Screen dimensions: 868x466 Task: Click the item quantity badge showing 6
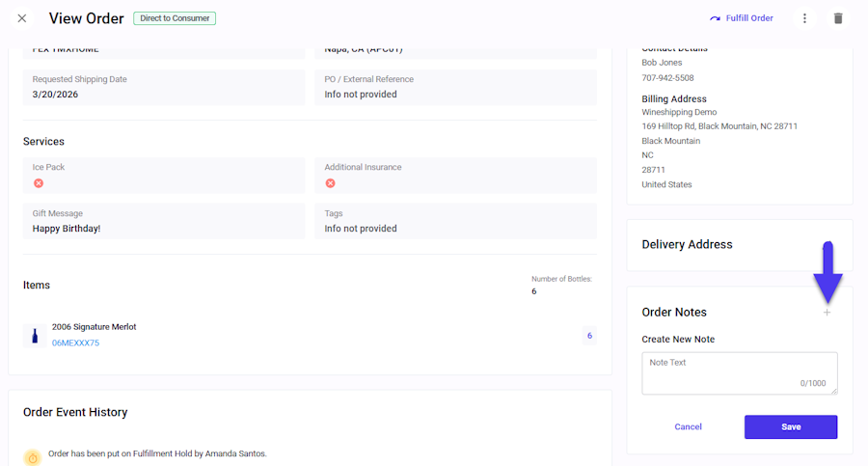point(588,336)
